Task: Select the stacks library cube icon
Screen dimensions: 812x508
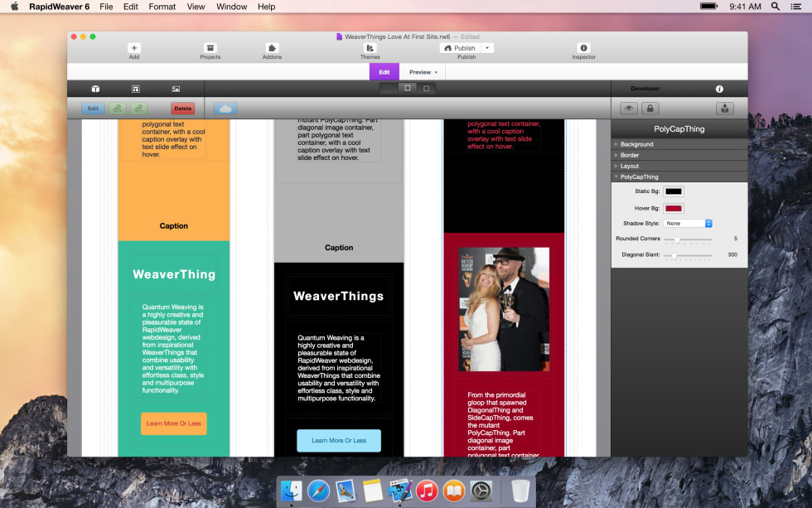Action: click(95, 89)
